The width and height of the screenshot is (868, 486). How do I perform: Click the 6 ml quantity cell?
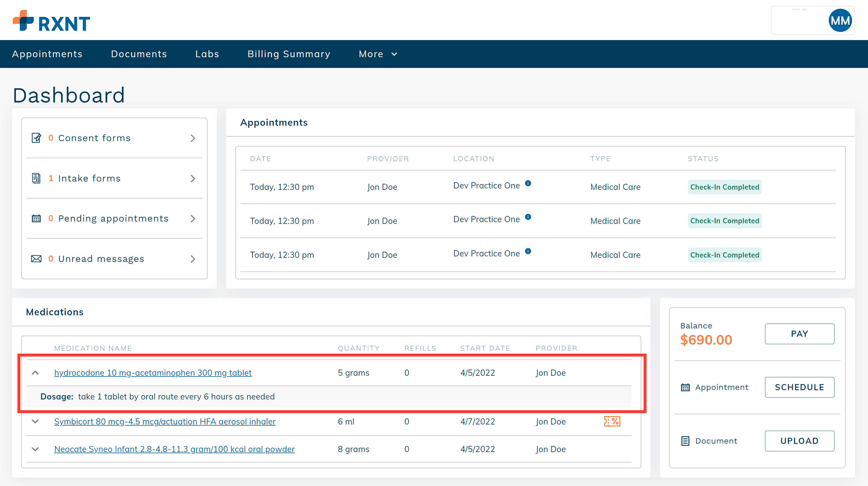[346, 422]
